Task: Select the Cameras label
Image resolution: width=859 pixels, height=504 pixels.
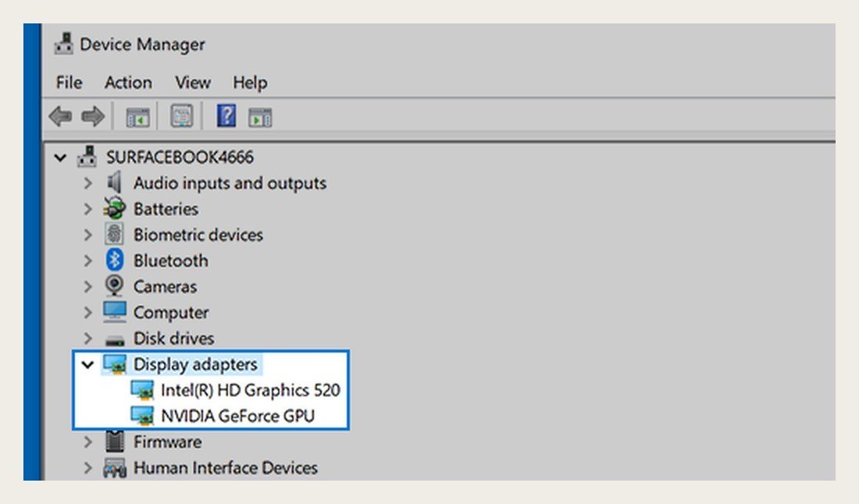Action: tap(165, 287)
